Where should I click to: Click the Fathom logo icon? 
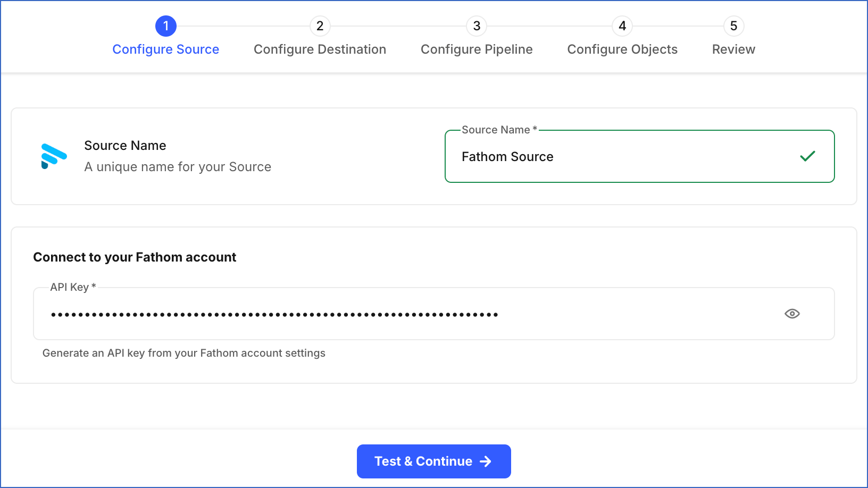point(54,156)
